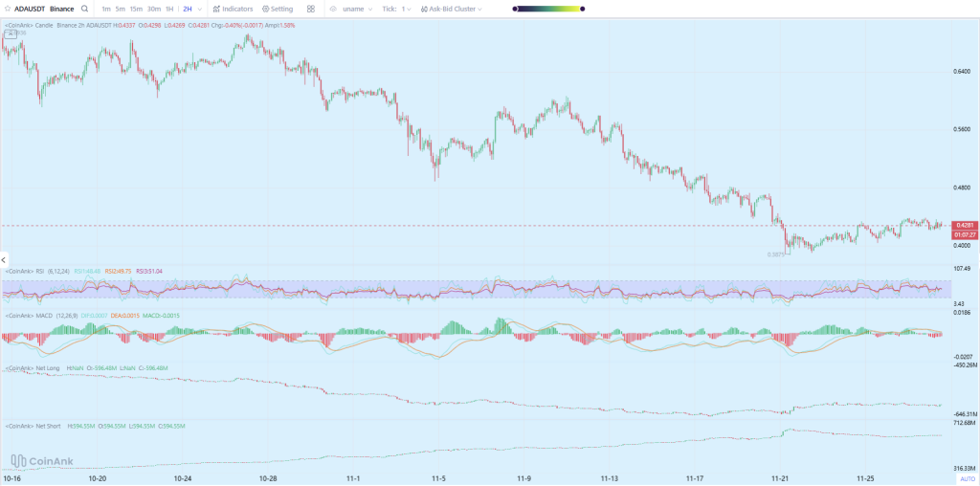Click the Indicators chart icon

click(x=216, y=9)
